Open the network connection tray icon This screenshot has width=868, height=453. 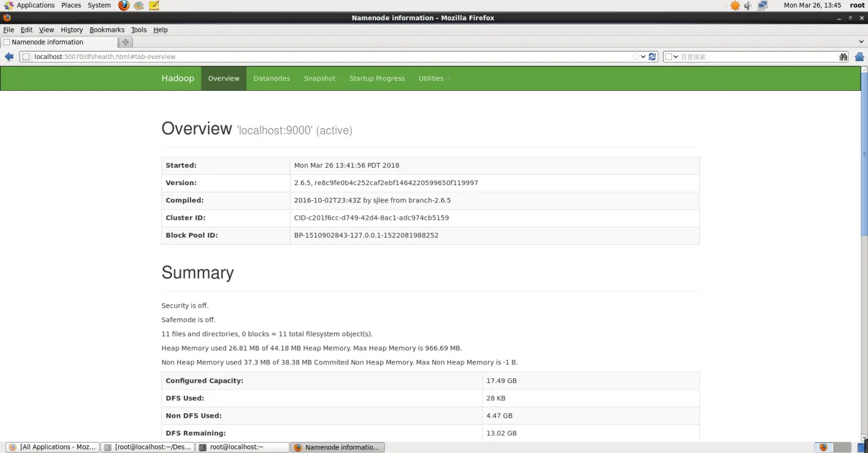point(763,6)
